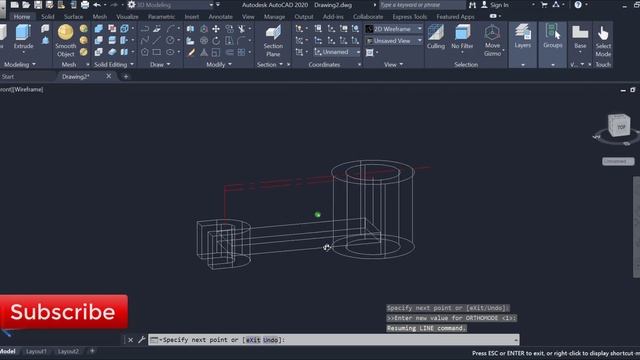
Task: Expand the View panel
Action: coord(393,64)
